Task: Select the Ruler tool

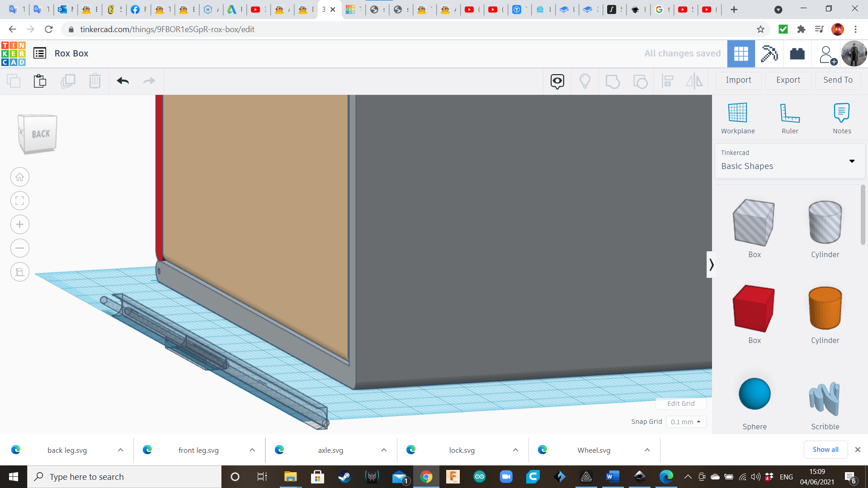Action: 790,113
